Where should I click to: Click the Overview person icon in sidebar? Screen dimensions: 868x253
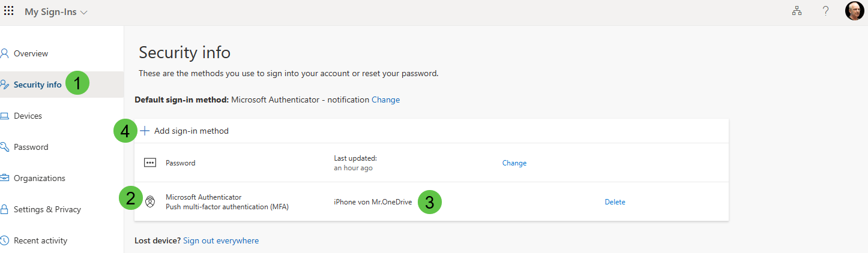[5, 53]
